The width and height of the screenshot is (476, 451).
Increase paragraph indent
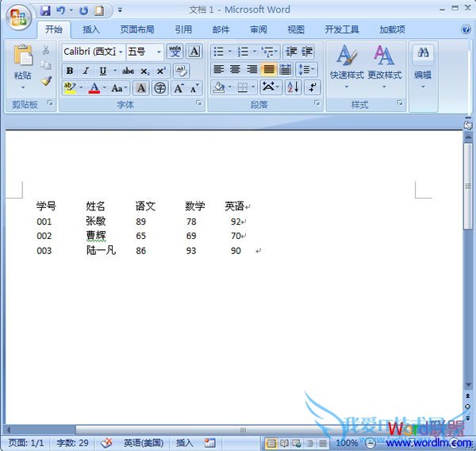coord(307,52)
